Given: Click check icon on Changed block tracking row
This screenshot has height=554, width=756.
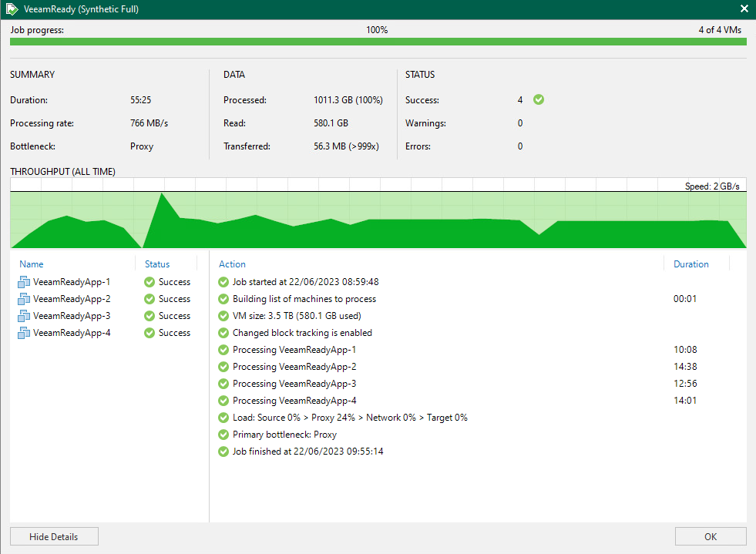Looking at the screenshot, I should coord(223,333).
